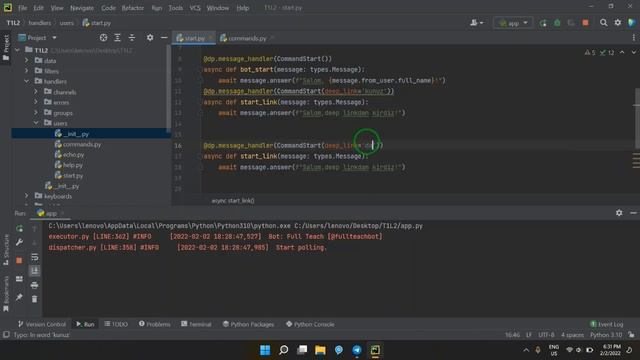Open the user account icon dropdown
The width and height of the screenshot is (640, 360).
[x=476, y=23]
